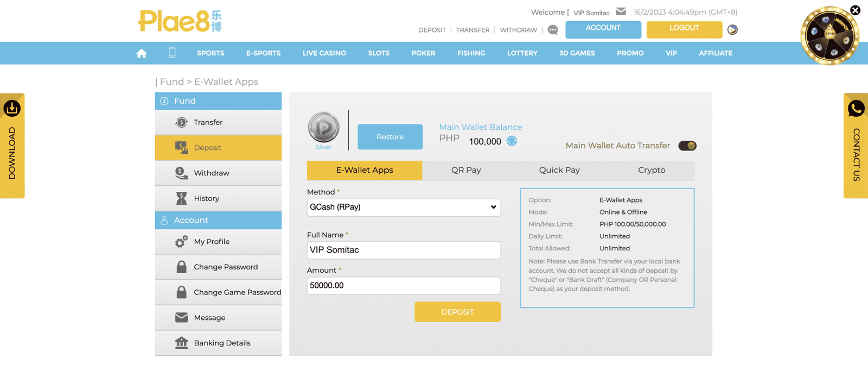Click the Amount input field
Viewport: 868px width, 371px height.
[x=404, y=286]
